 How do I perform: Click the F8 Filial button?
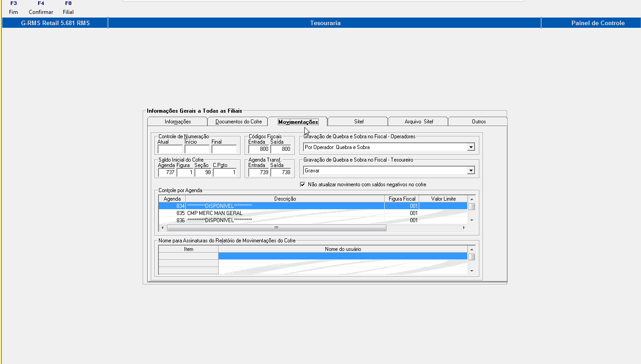[68, 8]
